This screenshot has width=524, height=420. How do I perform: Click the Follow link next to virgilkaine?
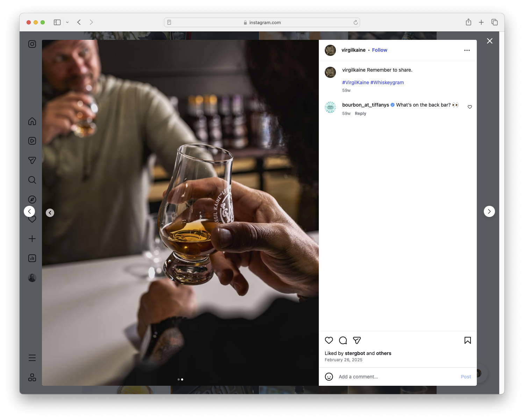[x=379, y=50]
